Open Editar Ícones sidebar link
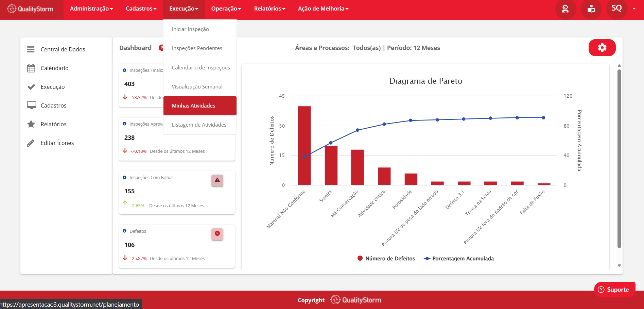Screen dimensions: 644x309 (57, 143)
